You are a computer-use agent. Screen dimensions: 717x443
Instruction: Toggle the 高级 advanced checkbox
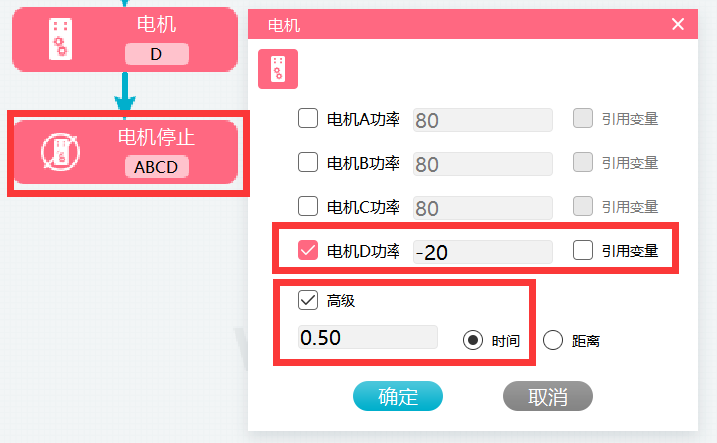(308, 300)
